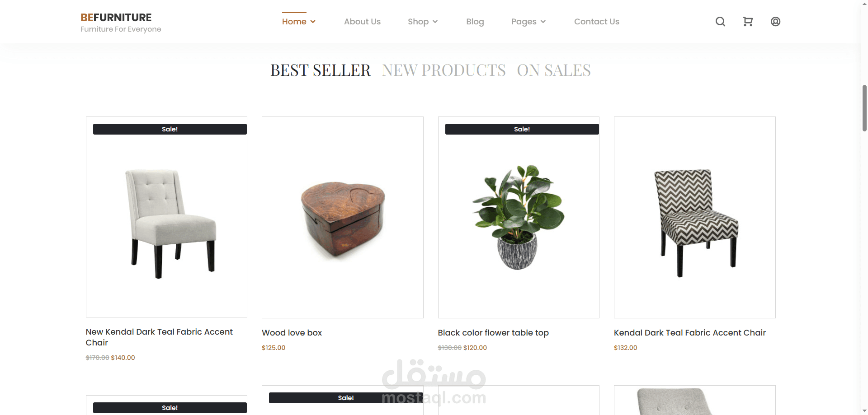This screenshot has width=868, height=415.
Task: Expand the Pages dropdown chevron
Action: [x=543, y=22]
